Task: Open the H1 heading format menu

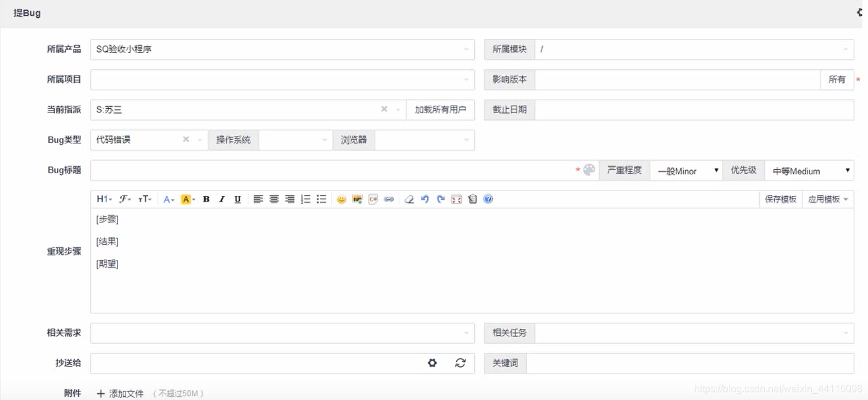Action: click(104, 199)
